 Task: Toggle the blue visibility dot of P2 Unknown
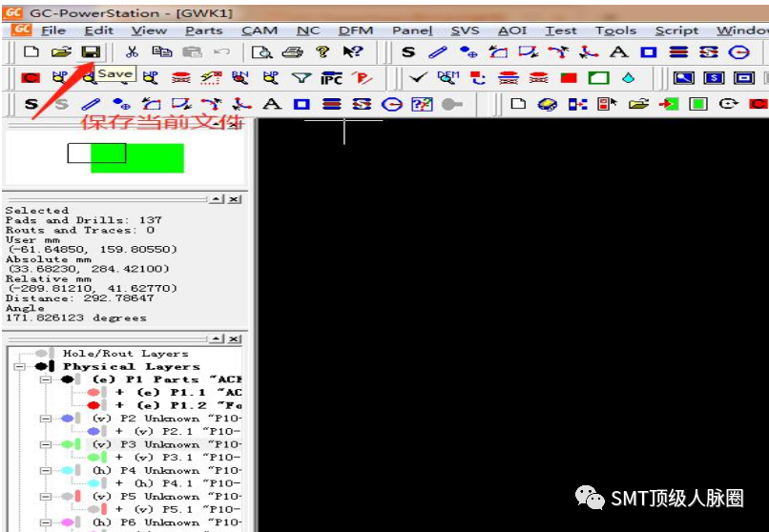point(67,419)
